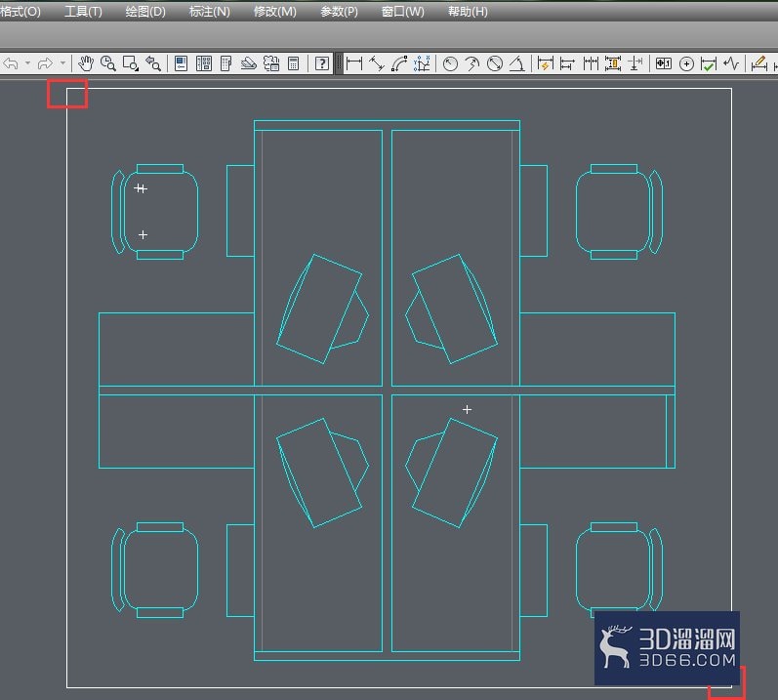Select the Radius dimension tool
Image resolution: width=778 pixels, height=700 pixels.
(450, 63)
